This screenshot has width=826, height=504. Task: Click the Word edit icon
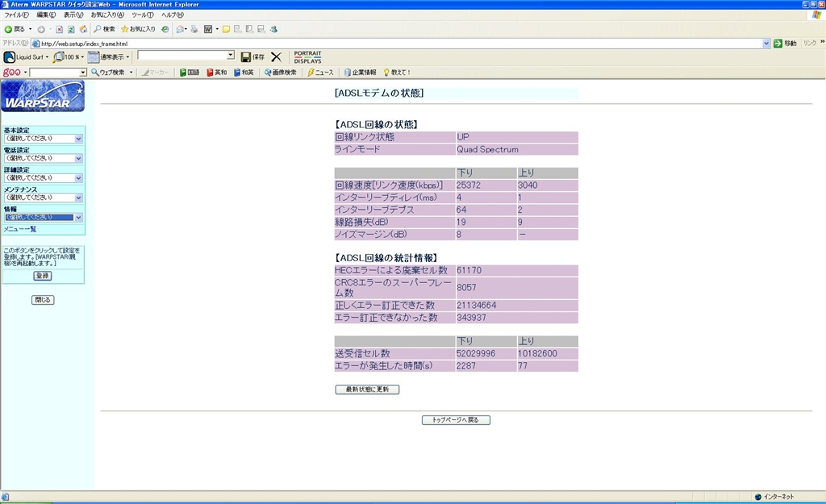tap(208, 30)
